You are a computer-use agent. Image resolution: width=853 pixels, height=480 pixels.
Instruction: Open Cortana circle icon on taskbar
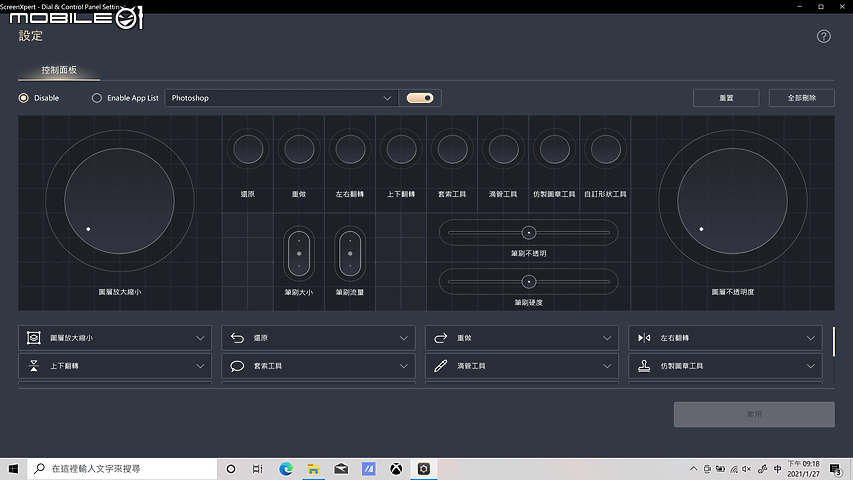[x=231, y=469]
